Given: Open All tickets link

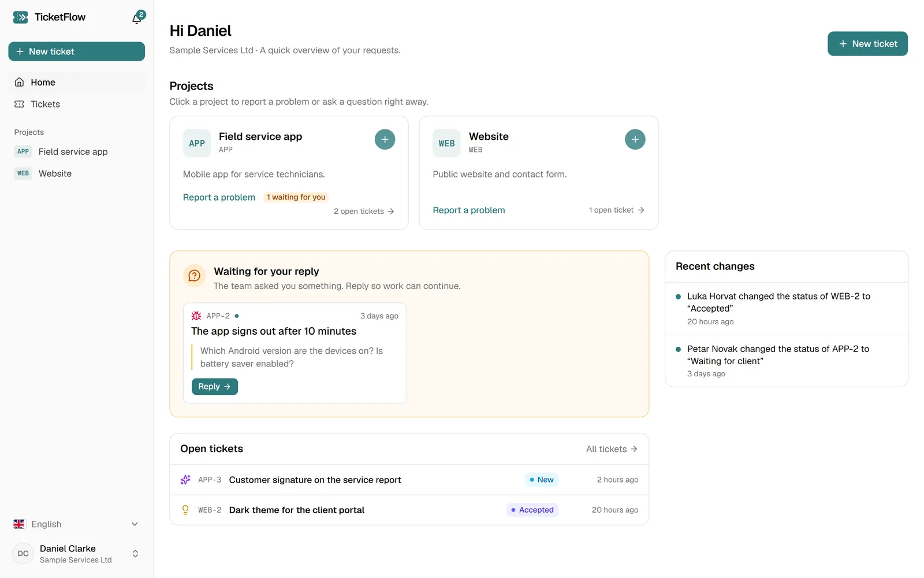Looking at the screenshot, I should pyautogui.click(x=612, y=449).
